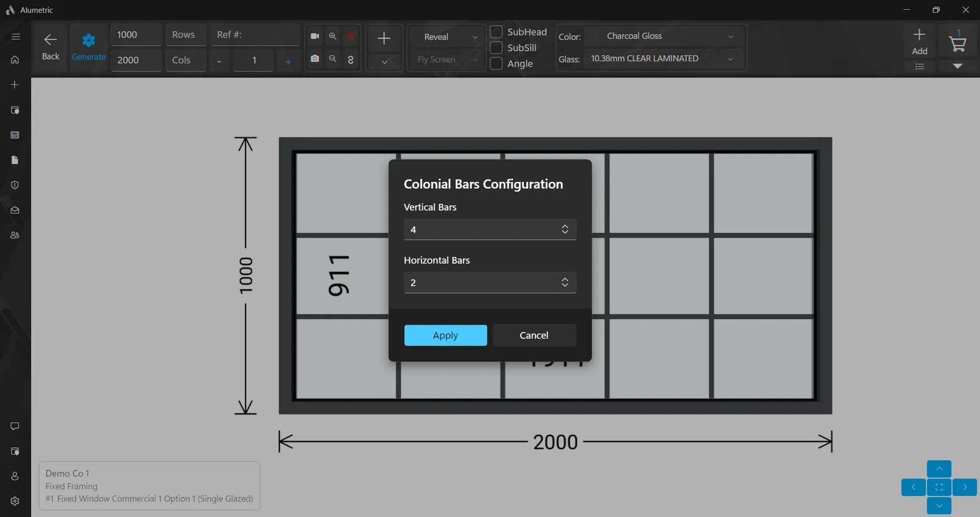
Task: Enable the SubHead checkbox
Action: pyautogui.click(x=497, y=32)
